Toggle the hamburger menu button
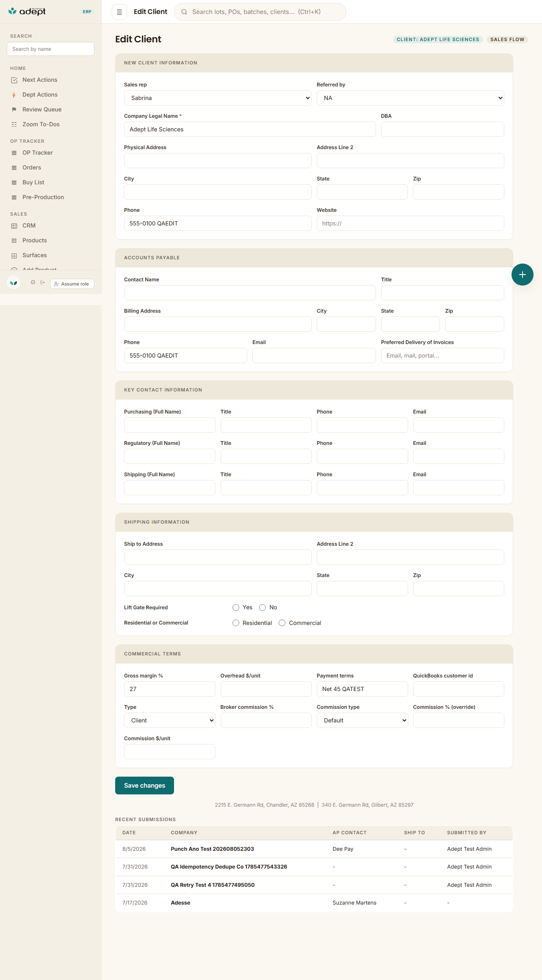542x980 pixels. click(119, 12)
